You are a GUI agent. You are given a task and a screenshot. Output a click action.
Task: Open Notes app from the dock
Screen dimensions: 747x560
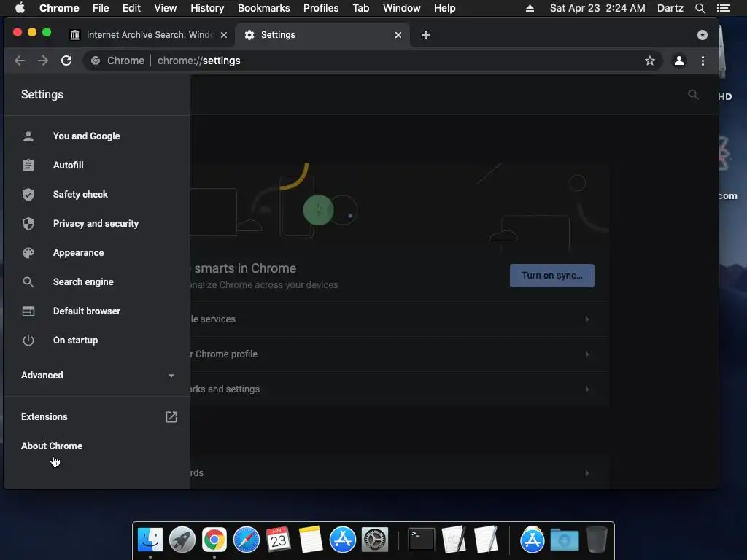[311, 540]
